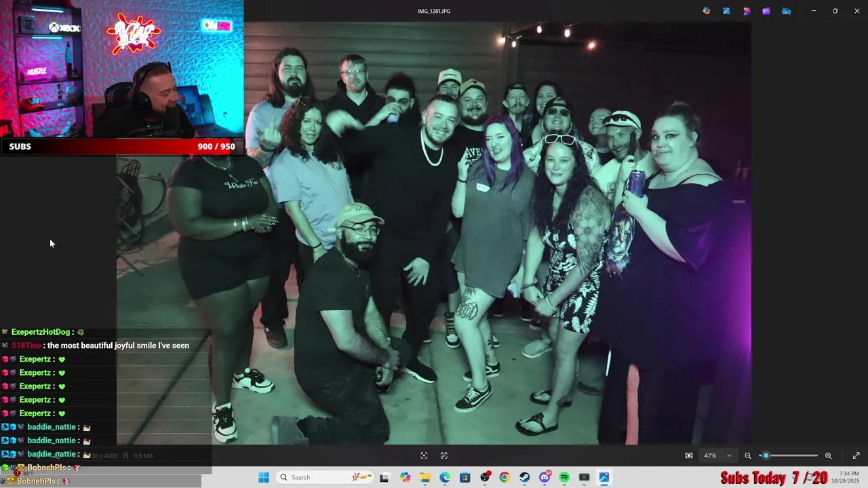Click the zoom out magnifier

pos(748,455)
